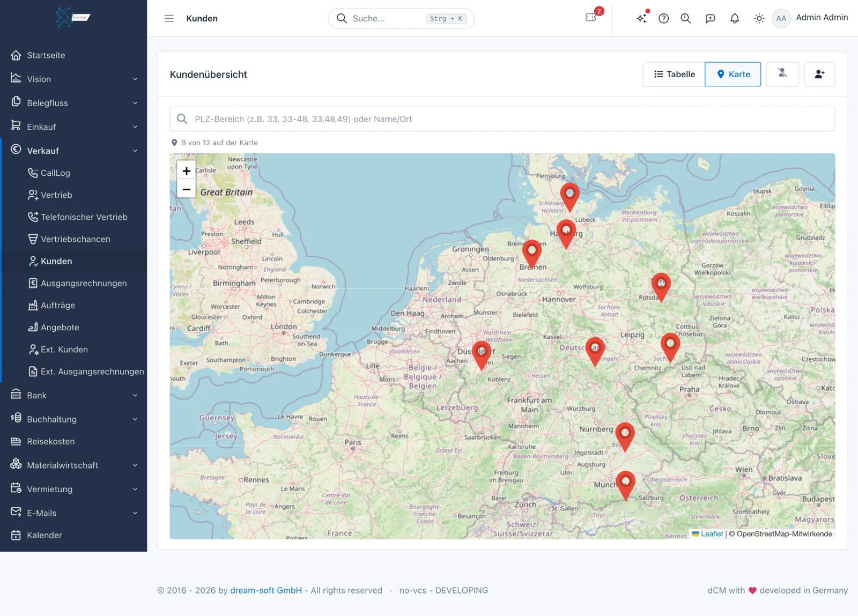Click the Vision chart icon
Image resolution: width=858 pixels, height=616 pixels.
(x=16, y=78)
